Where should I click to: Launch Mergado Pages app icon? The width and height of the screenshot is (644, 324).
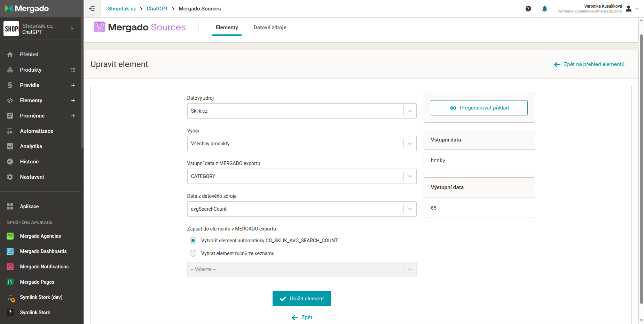pyautogui.click(x=10, y=282)
